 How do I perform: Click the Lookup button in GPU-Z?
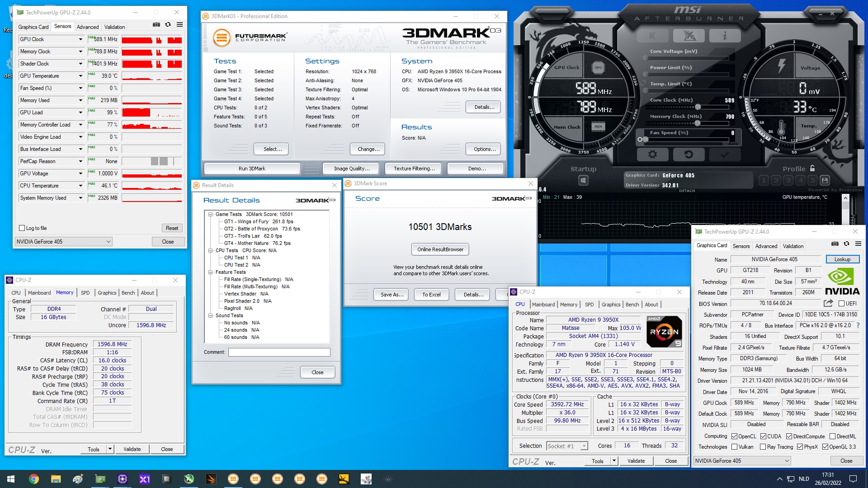(x=842, y=259)
